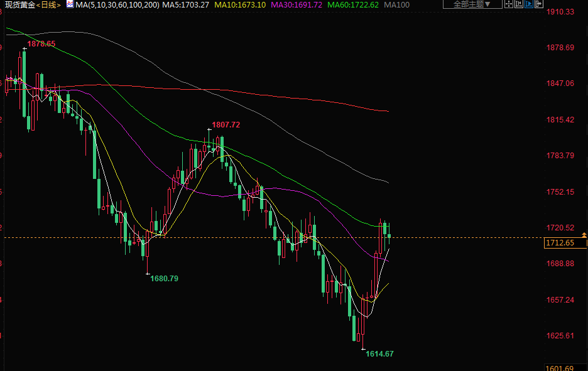
Task: Click the 1807.72 peak price label
Action: click(227, 125)
